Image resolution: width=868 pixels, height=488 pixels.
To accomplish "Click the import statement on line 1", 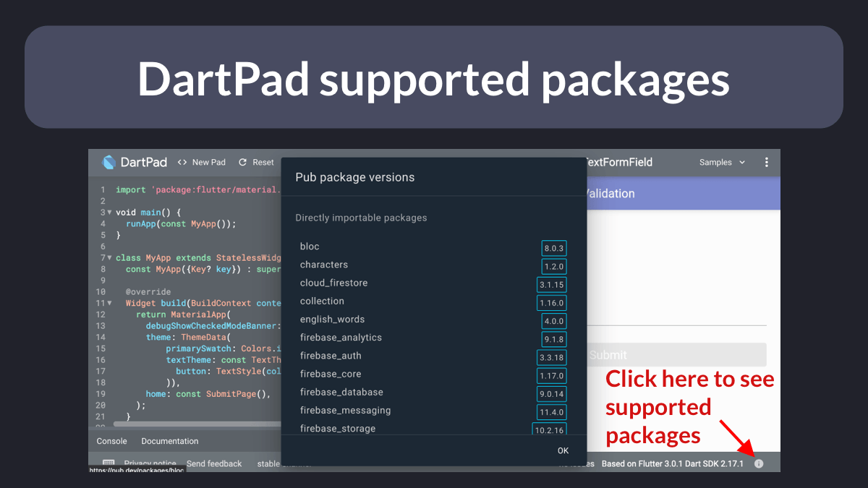I will [197, 190].
